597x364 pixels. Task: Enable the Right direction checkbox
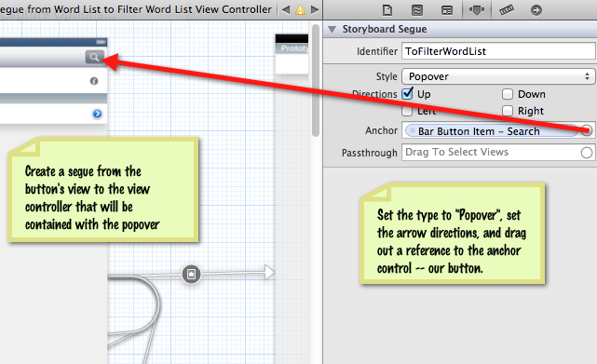508,111
